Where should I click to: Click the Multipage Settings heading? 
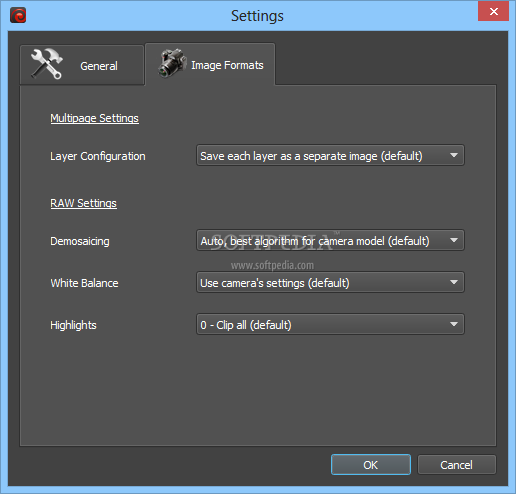click(95, 118)
